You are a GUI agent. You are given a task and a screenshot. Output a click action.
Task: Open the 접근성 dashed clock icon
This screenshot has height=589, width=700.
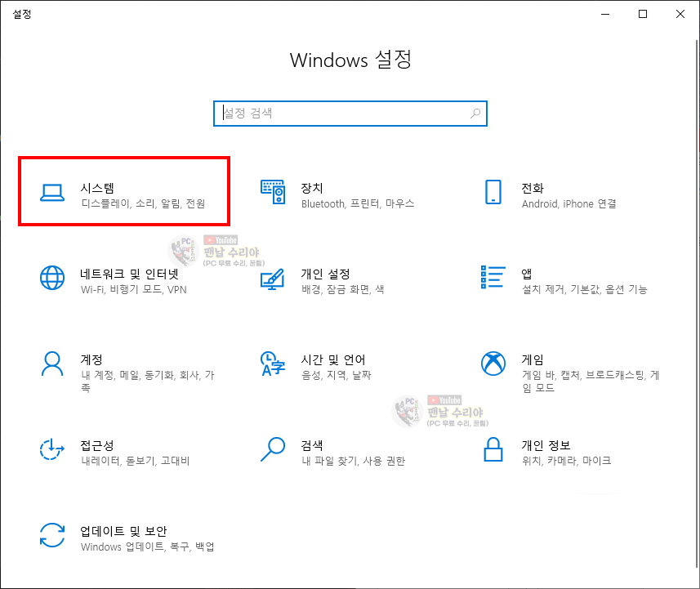52,449
